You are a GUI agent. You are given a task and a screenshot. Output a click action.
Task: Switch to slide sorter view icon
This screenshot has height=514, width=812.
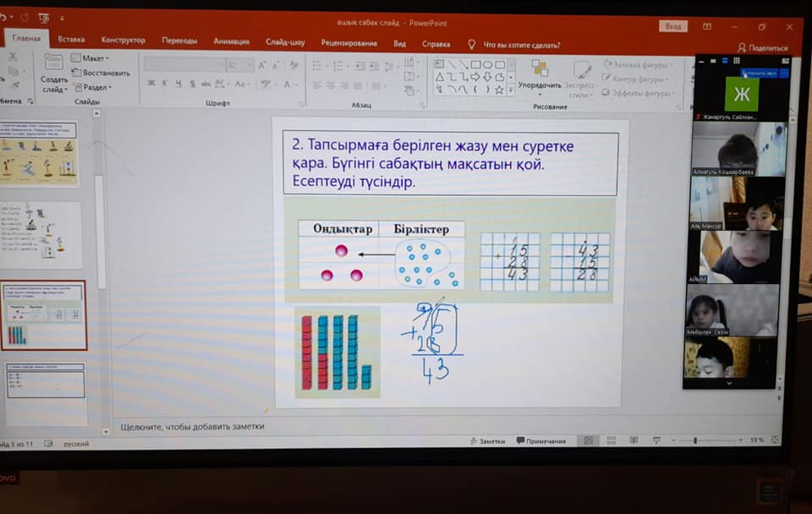point(611,440)
